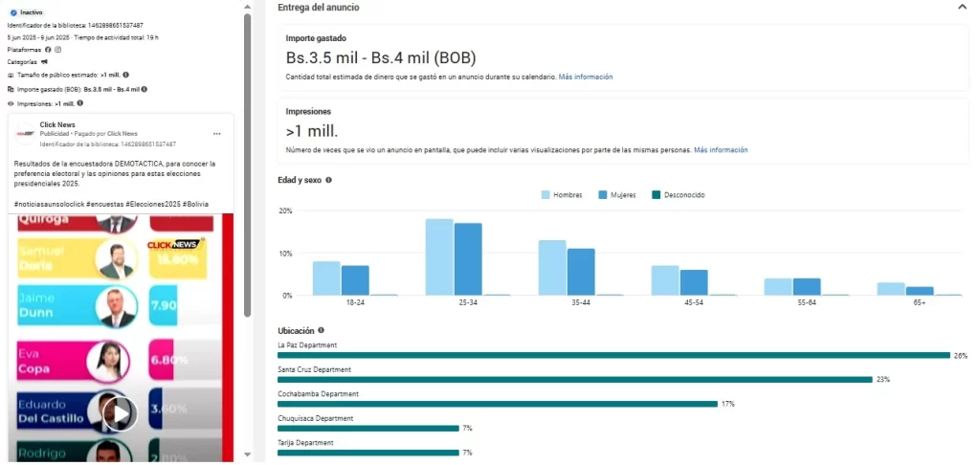
Task: Click the Facebook platform icon
Action: tap(48, 49)
